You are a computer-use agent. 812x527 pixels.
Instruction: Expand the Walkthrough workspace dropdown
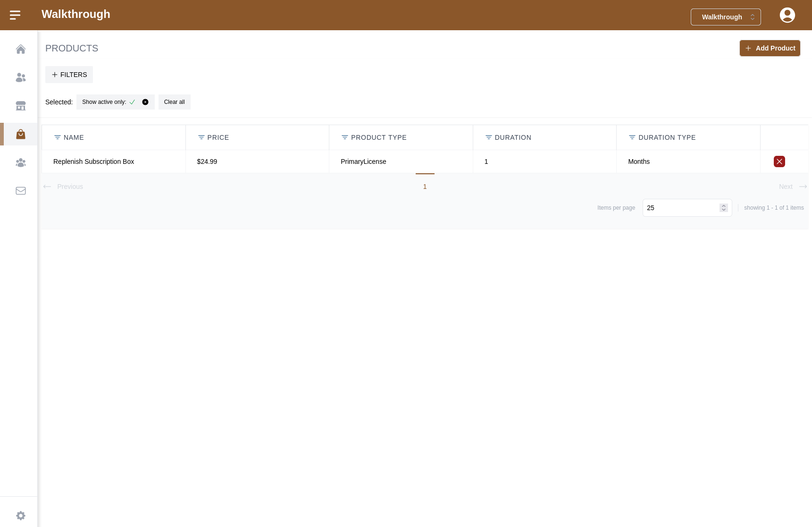[725, 17]
